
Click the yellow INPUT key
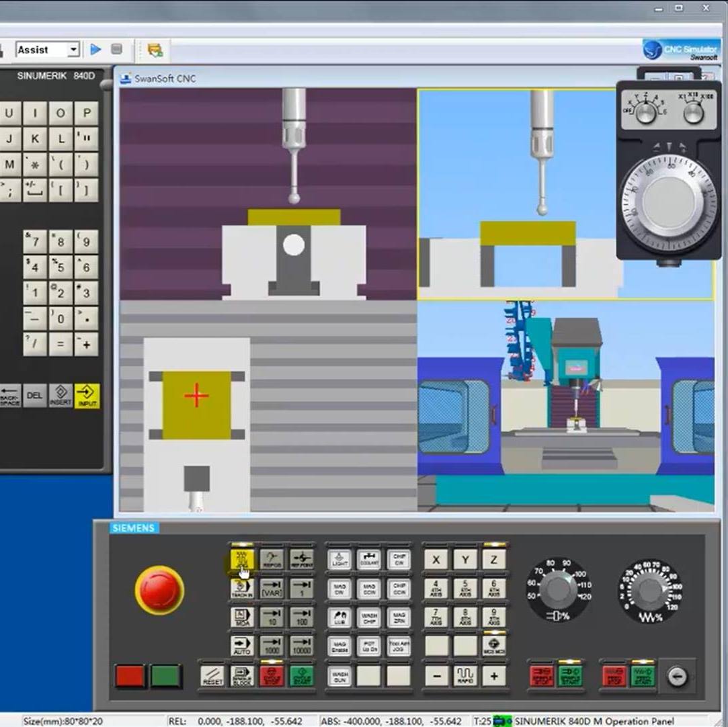87,396
